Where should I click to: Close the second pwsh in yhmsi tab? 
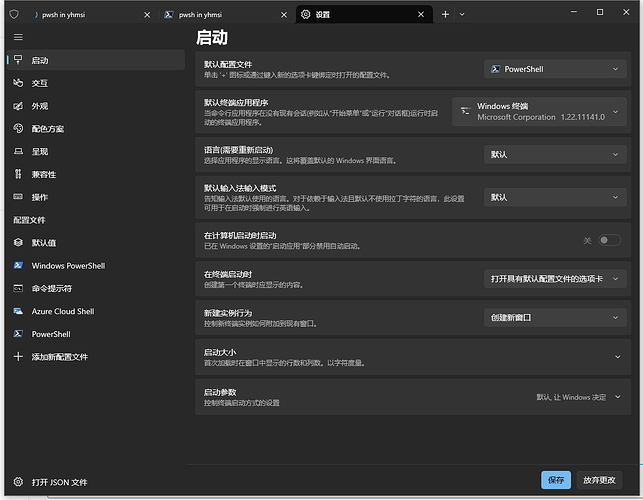click(x=284, y=15)
